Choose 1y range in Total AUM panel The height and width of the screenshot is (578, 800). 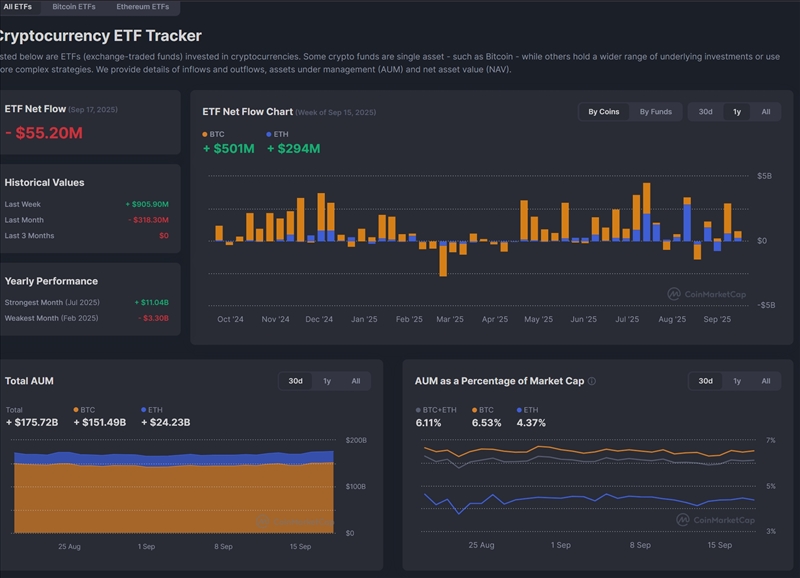(x=326, y=381)
